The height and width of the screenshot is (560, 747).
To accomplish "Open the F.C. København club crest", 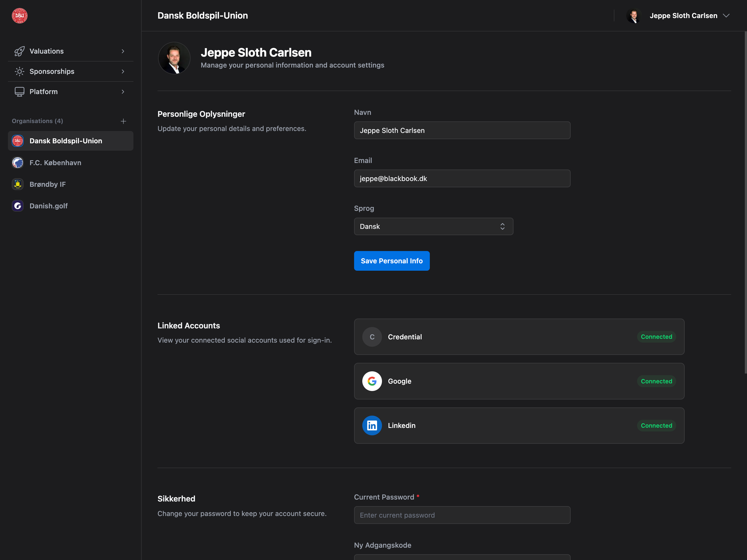I will [x=17, y=162].
